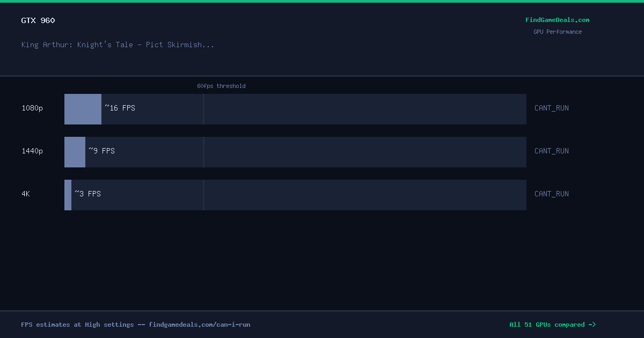This screenshot has width=644, height=338.
Task: Select the ~16 FPS value text
Action: 120,108
